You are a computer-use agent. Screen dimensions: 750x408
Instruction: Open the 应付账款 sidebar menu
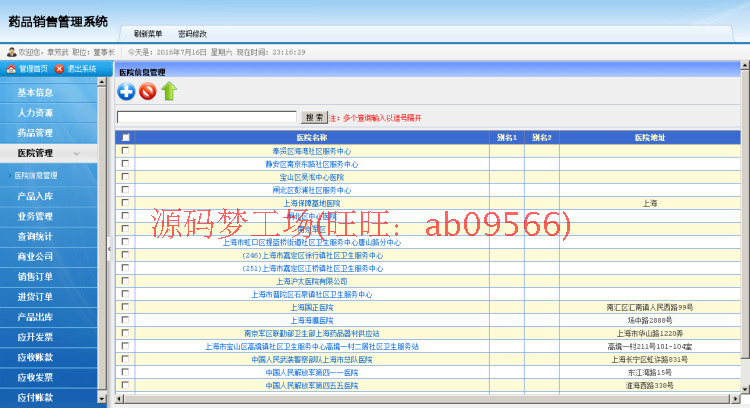point(35,397)
